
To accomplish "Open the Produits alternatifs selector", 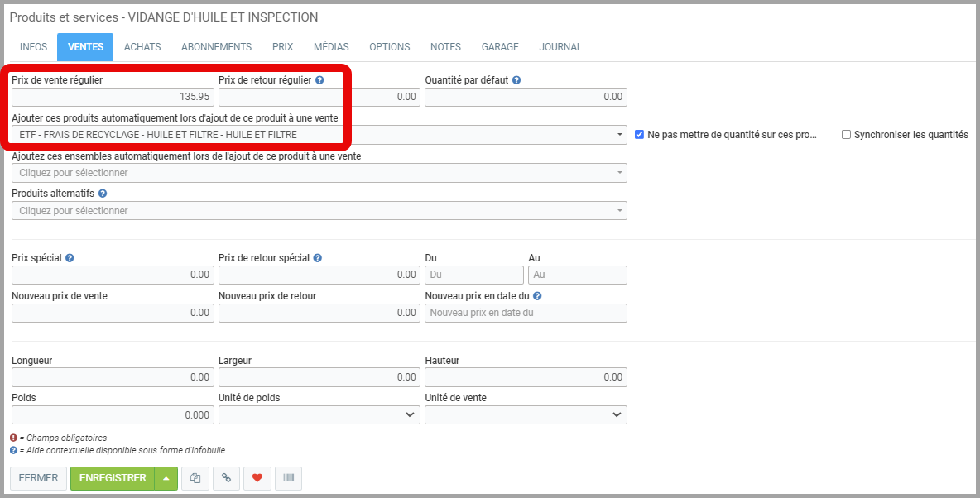I will tap(319, 211).
